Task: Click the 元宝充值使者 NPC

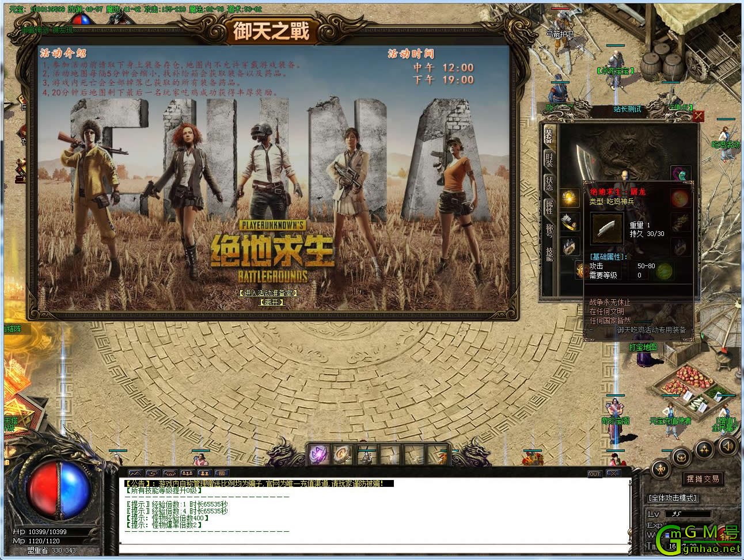Action: 670,421
